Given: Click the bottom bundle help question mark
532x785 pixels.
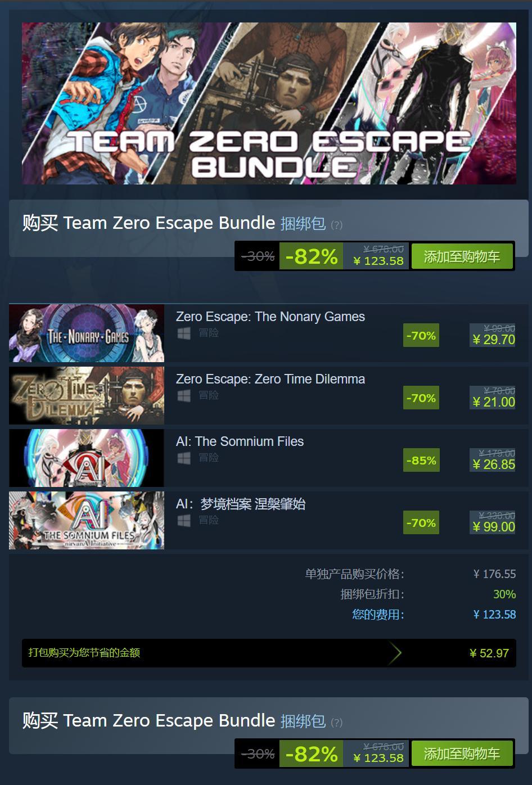Looking at the screenshot, I should click(x=336, y=723).
